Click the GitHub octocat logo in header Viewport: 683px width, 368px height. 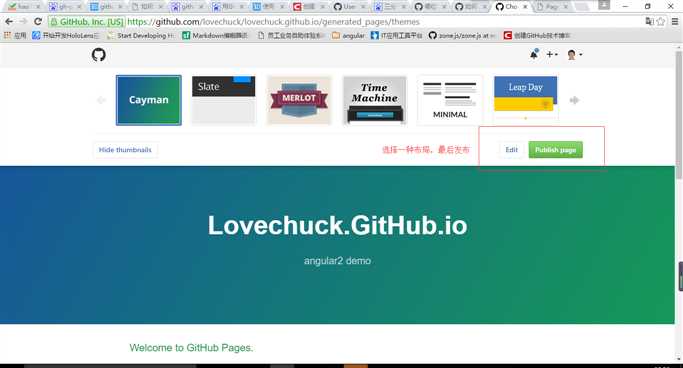[98, 55]
